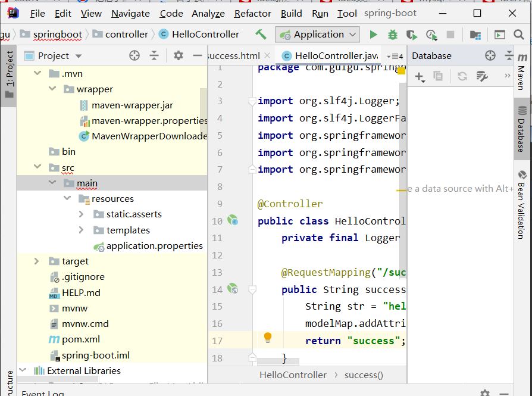This screenshot has width=532, height=396.
Task: Click springboot in the navigation breadcrumb
Action: [57, 35]
